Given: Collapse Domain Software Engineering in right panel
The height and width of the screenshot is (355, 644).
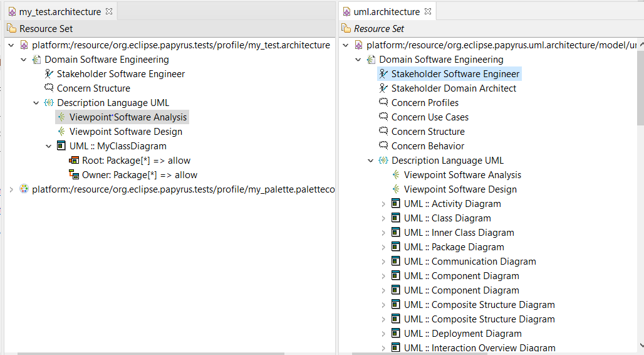Looking at the screenshot, I should [x=358, y=60].
